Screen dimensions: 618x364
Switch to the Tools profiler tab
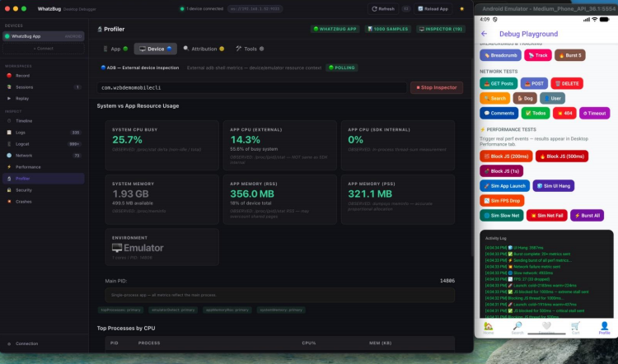(x=250, y=49)
